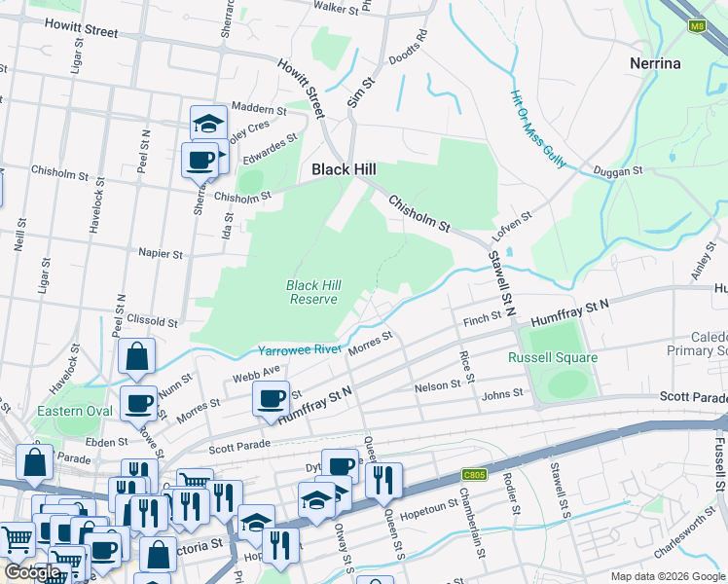The height and width of the screenshot is (584, 728).
Task: Select the Yarrowee River label
Action: 300,350
